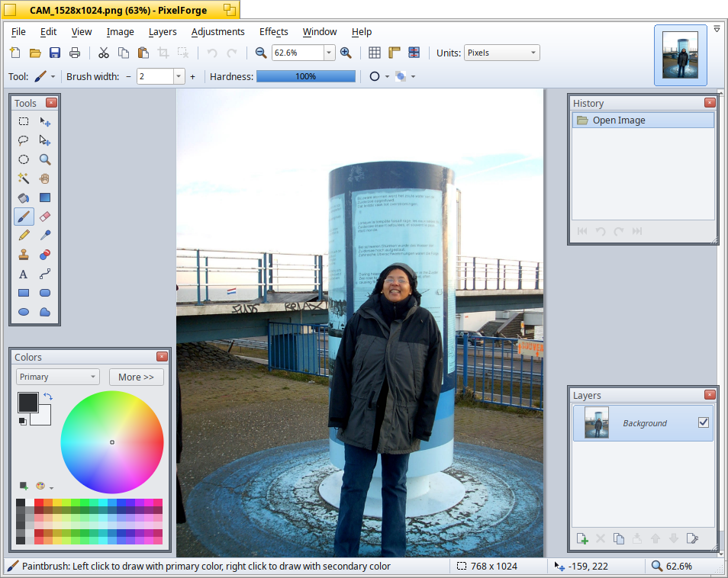Click the image thumbnail in top right
The image size is (728, 578).
point(680,55)
